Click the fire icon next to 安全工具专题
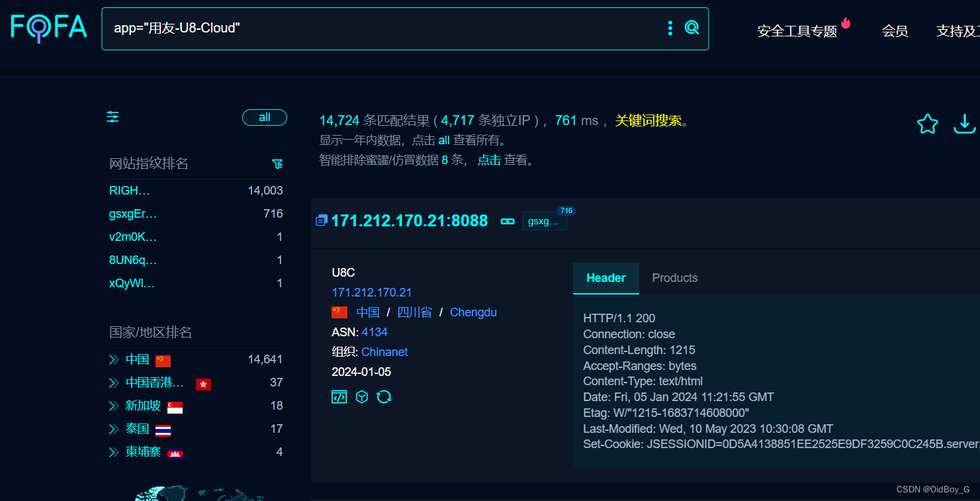Viewport: 980px width, 501px height. [846, 23]
